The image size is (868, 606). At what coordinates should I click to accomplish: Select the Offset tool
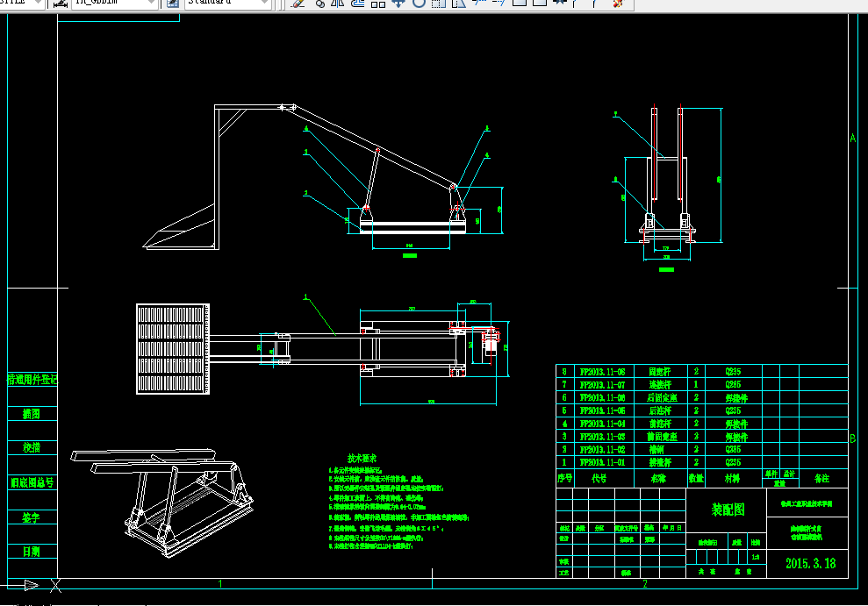point(357,3)
